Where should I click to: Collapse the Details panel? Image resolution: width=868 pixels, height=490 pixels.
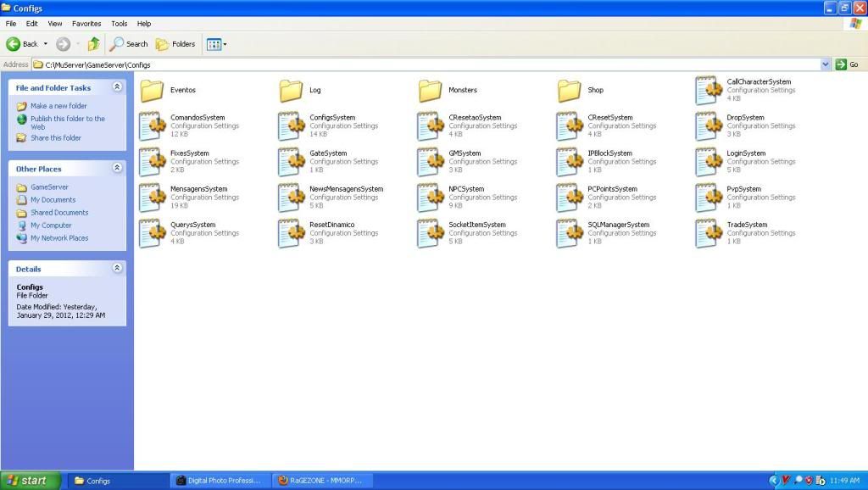tap(117, 269)
